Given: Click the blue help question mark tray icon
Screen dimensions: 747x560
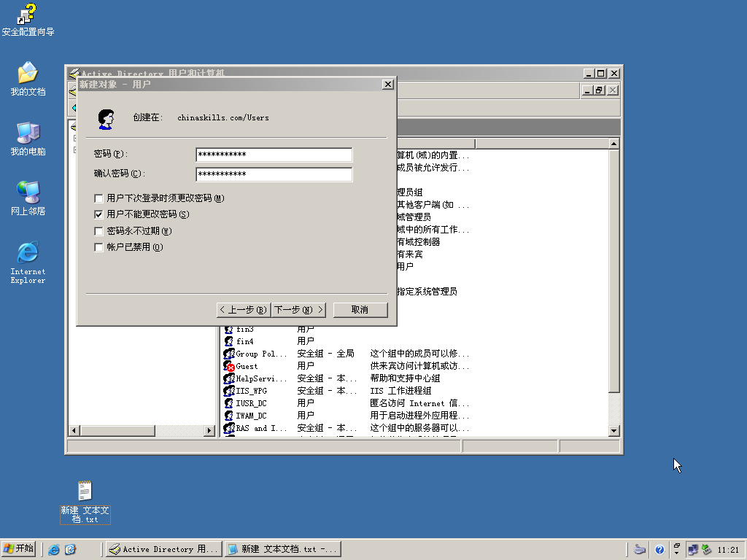Looking at the screenshot, I should [x=659, y=550].
